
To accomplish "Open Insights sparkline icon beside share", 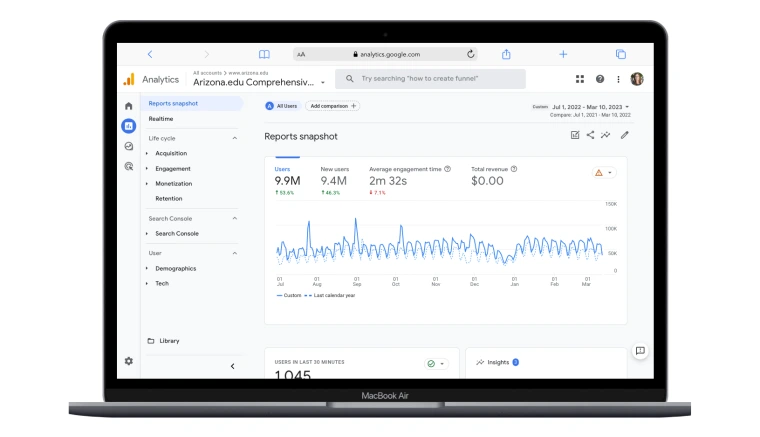I will click(x=605, y=135).
